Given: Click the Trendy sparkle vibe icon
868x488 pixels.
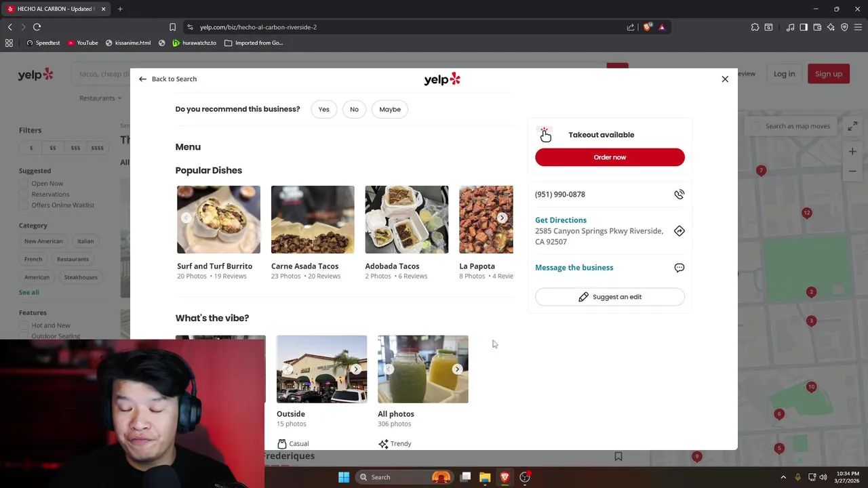Looking at the screenshot, I should point(383,443).
